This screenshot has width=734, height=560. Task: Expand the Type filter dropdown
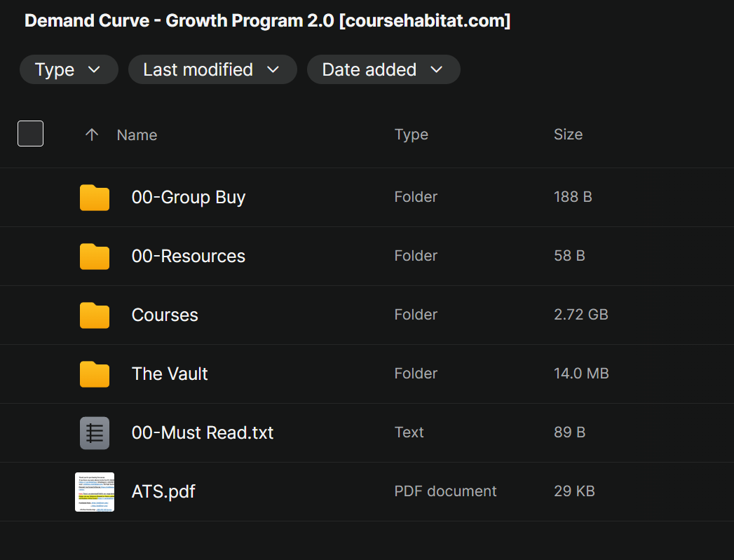(69, 69)
